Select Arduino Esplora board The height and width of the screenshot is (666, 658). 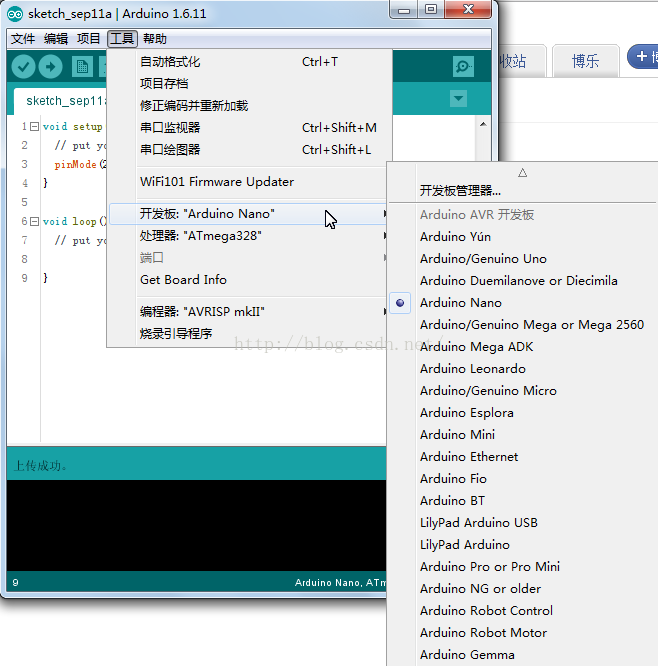pyautogui.click(x=523, y=413)
